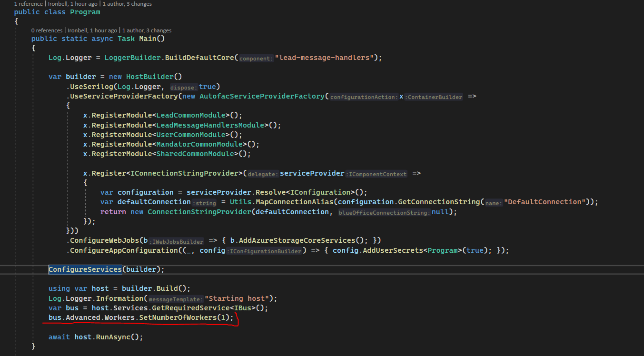The width and height of the screenshot is (644, 356).
Task: Open the "0 references" CodeLens above Main
Action: point(47,30)
